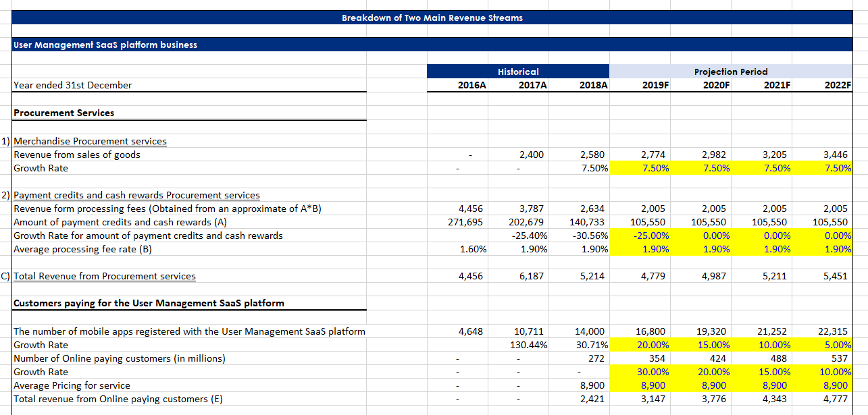This screenshot has height=415, width=868.
Task: Select the 2,400 sales of goods value
Action: click(531, 155)
